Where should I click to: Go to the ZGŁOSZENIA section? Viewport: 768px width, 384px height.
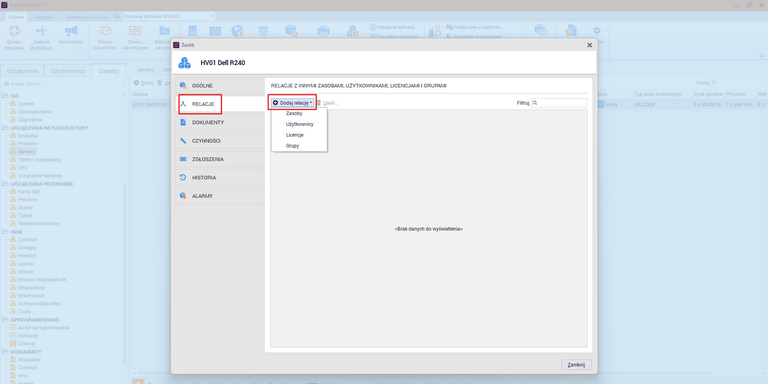pyautogui.click(x=220, y=159)
